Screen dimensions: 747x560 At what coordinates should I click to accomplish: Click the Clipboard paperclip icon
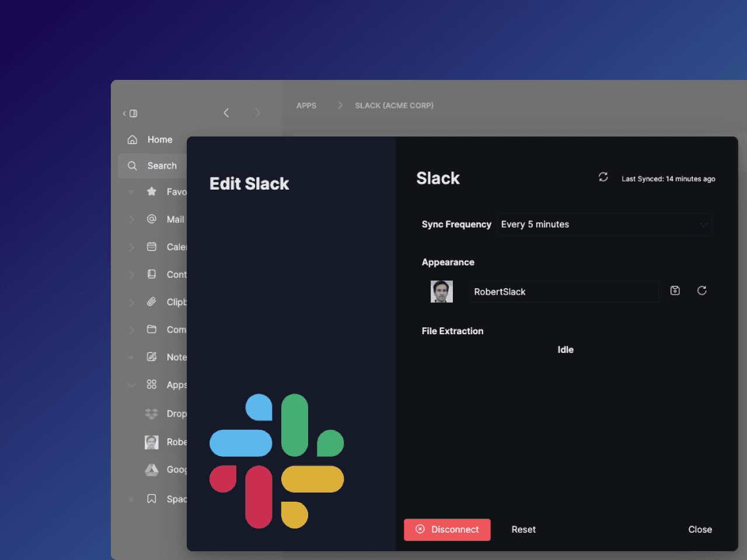click(152, 302)
